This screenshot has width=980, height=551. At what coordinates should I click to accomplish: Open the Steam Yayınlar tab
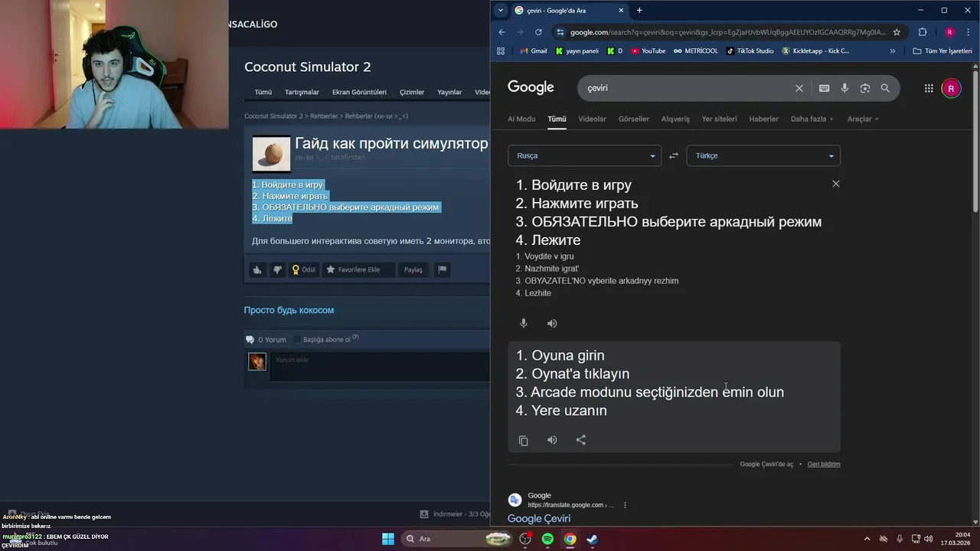click(449, 92)
